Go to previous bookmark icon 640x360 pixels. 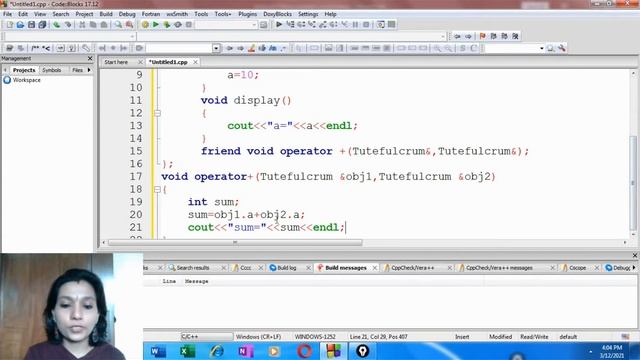click(493, 36)
